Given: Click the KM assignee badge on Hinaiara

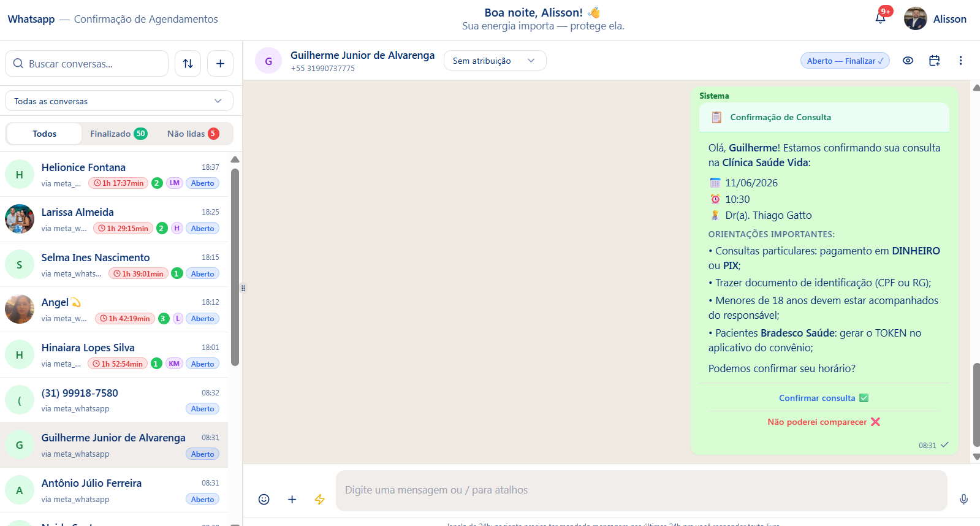Looking at the screenshot, I should [174, 364].
